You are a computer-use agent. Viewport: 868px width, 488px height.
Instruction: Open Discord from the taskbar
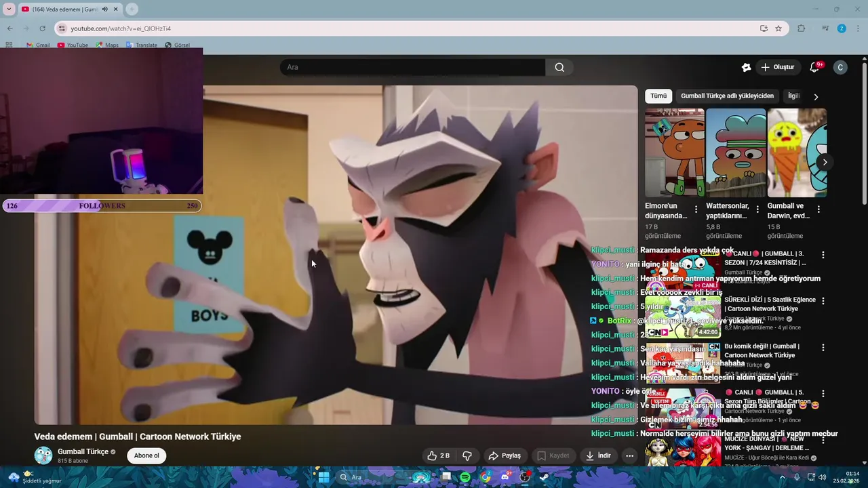pyautogui.click(x=505, y=477)
